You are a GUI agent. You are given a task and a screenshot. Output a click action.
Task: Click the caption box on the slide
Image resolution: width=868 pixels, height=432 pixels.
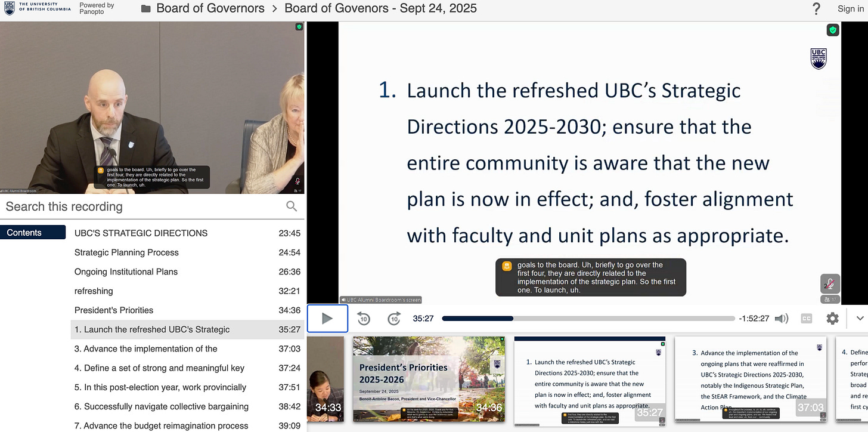591,277
